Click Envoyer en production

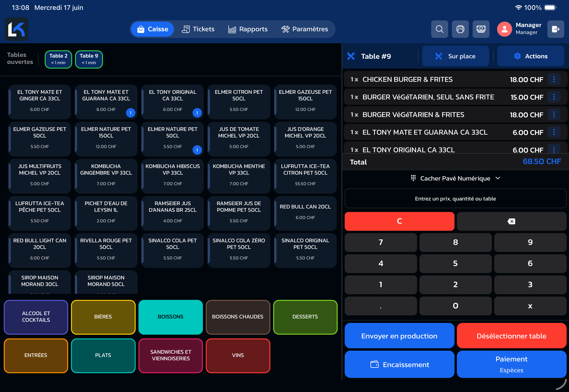[x=399, y=336]
